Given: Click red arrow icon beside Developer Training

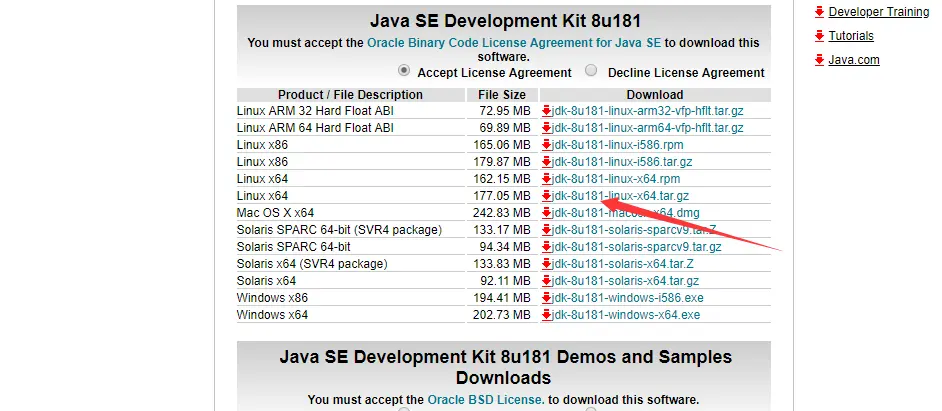Looking at the screenshot, I should [819, 11].
